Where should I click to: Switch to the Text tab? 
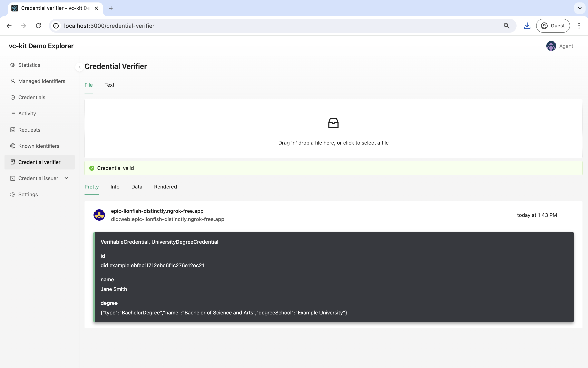coord(109,85)
